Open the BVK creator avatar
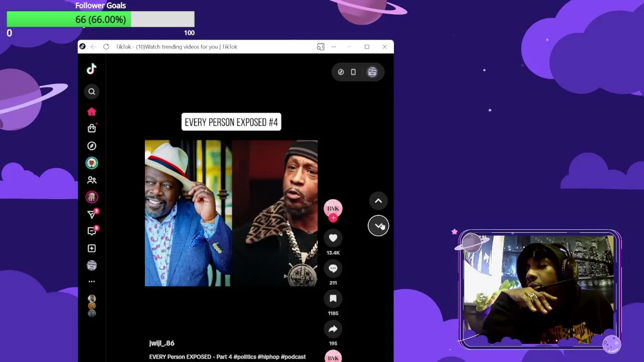 click(333, 208)
